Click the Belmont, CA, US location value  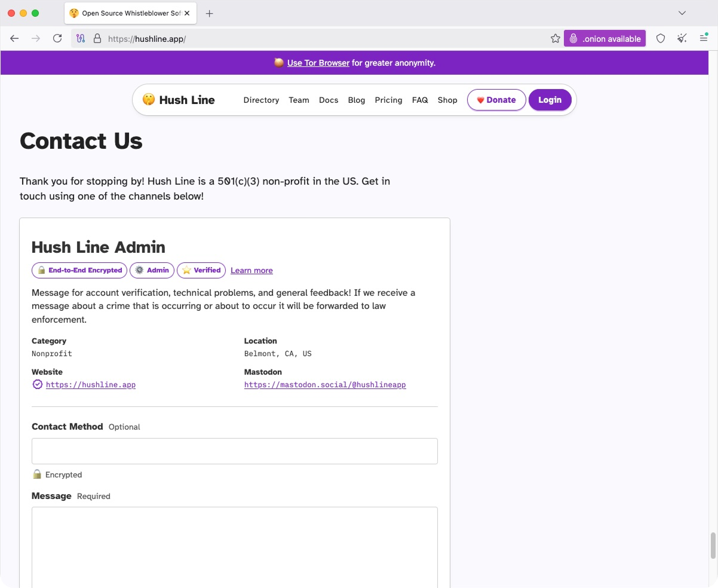coord(278,354)
